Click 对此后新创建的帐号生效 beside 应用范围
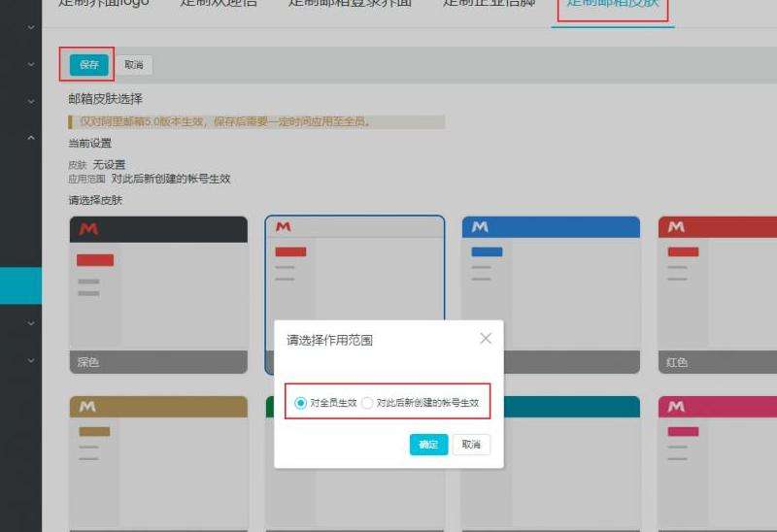 (171, 179)
